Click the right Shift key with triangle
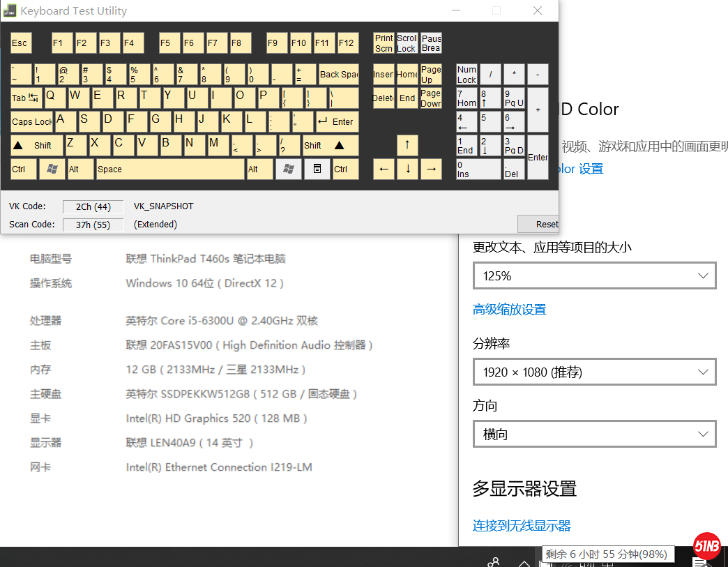 [x=331, y=145]
